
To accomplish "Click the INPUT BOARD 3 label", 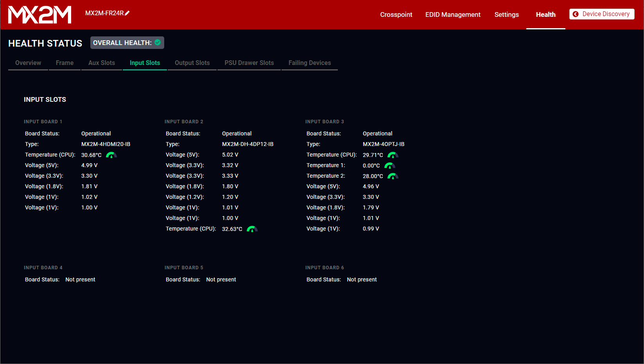I will tap(325, 122).
